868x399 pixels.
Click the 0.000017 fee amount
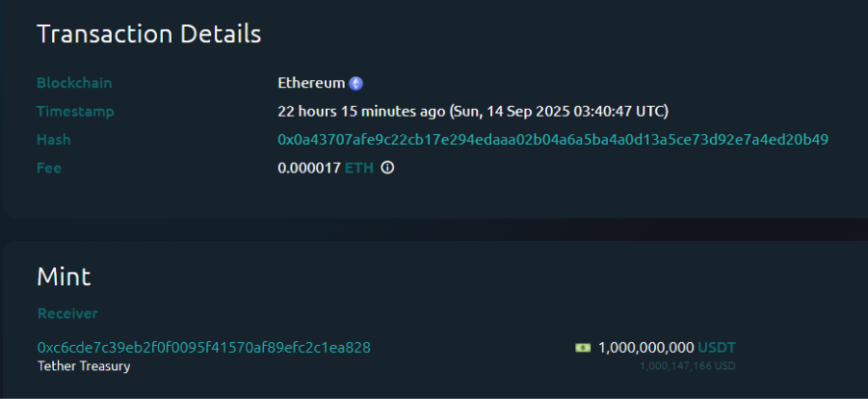click(x=308, y=168)
